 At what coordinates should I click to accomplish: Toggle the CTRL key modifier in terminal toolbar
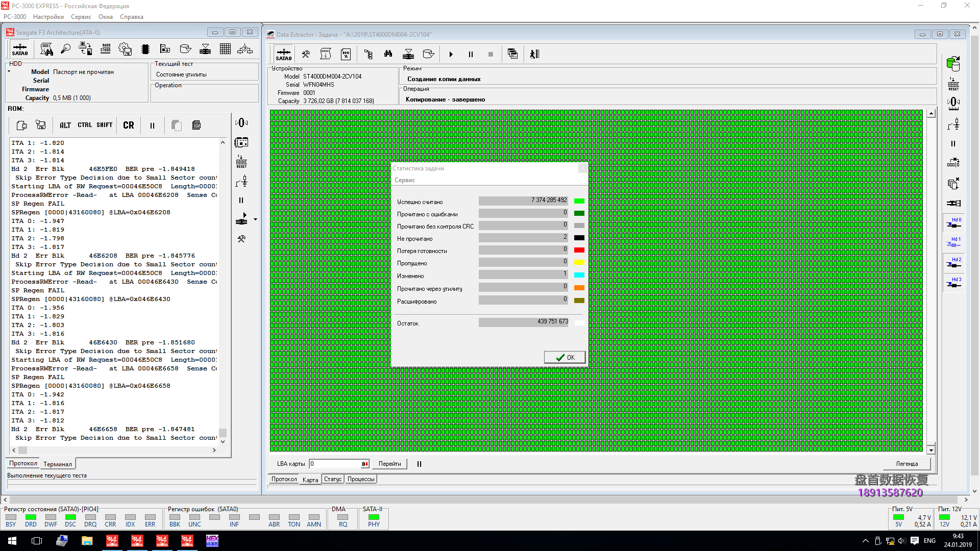85,125
